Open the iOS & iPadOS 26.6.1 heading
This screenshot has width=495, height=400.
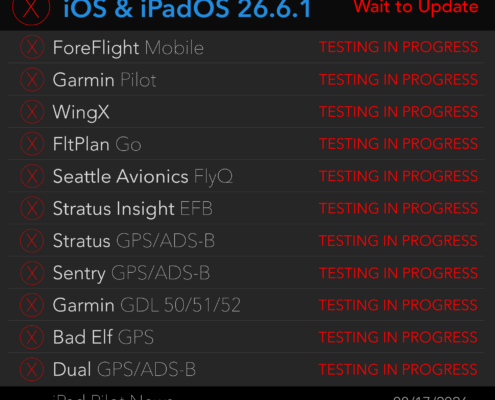tap(187, 9)
